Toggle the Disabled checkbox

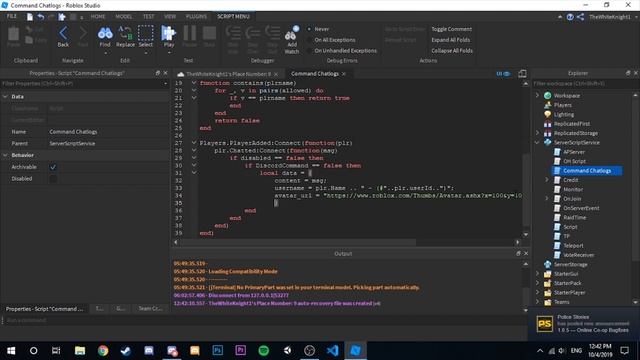click(53, 179)
